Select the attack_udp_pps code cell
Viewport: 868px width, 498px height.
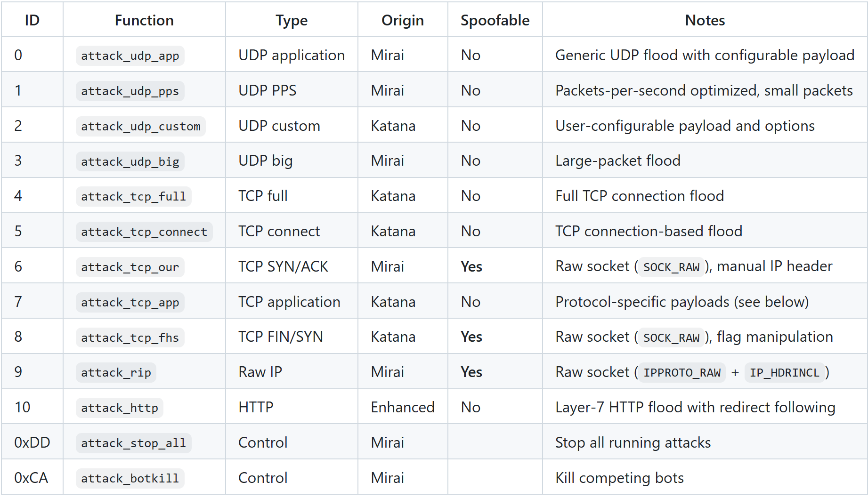click(x=130, y=91)
